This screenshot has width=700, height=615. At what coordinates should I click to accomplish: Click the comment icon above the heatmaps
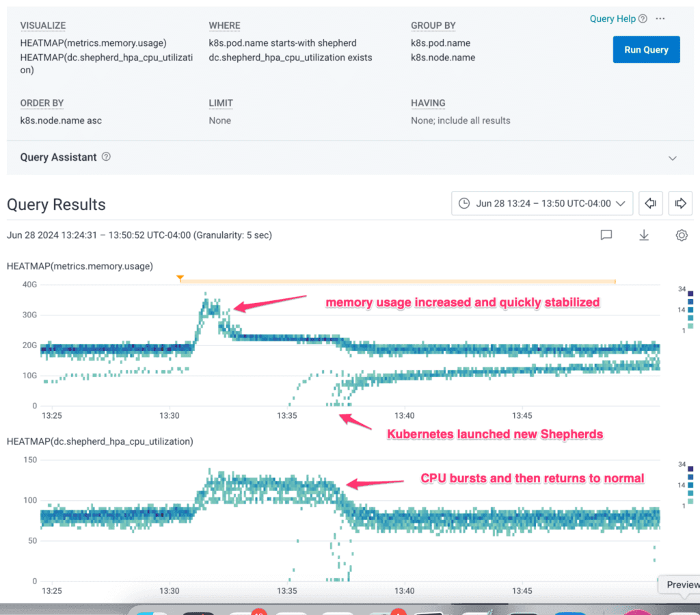point(606,235)
